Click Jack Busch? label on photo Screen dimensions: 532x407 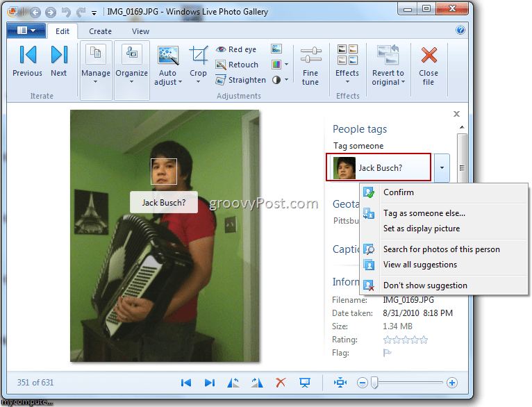pos(164,203)
